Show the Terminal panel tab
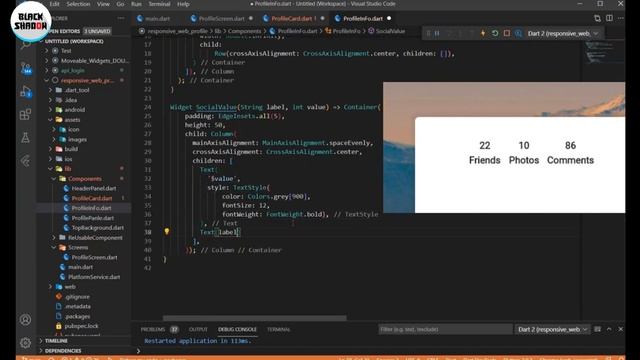 pyautogui.click(x=279, y=329)
